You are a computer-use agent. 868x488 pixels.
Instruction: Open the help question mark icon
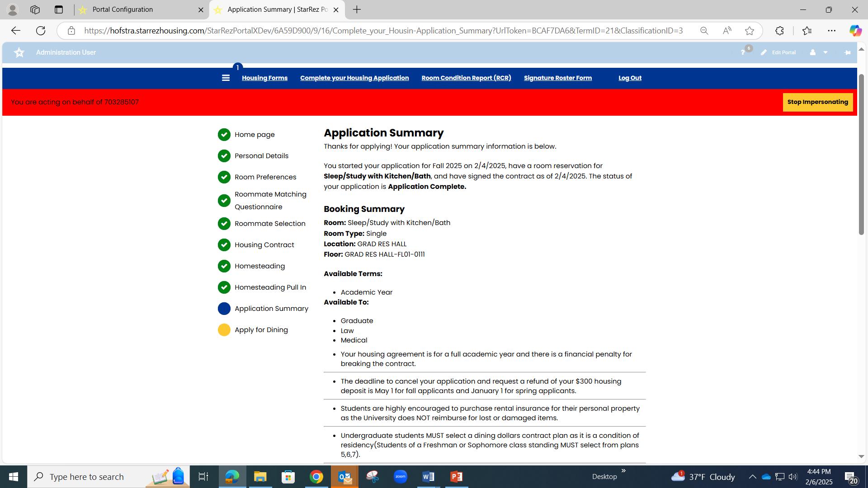pos(743,52)
